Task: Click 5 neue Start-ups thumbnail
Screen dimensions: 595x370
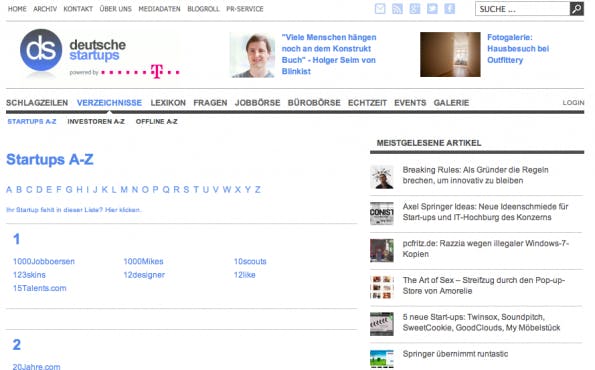Action: pos(382,324)
